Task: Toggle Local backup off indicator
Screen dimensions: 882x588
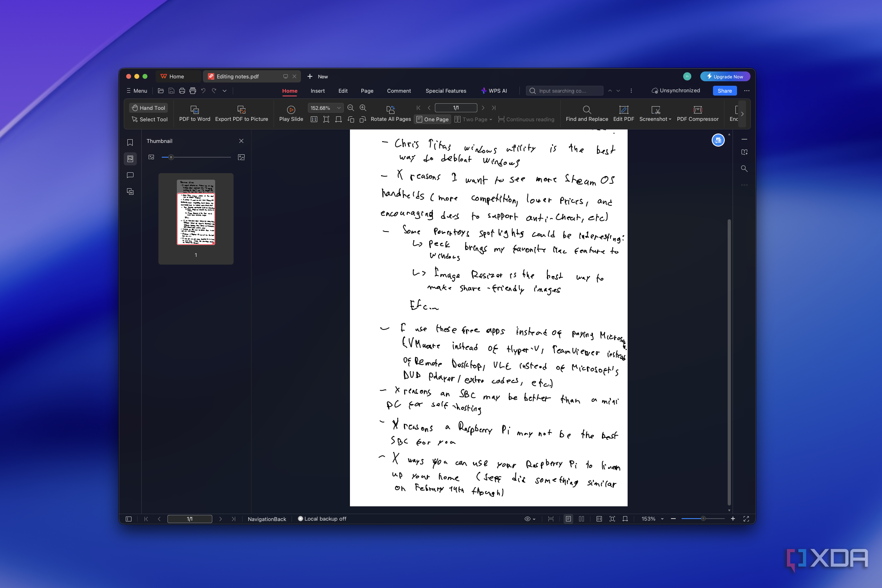Action: click(322, 519)
